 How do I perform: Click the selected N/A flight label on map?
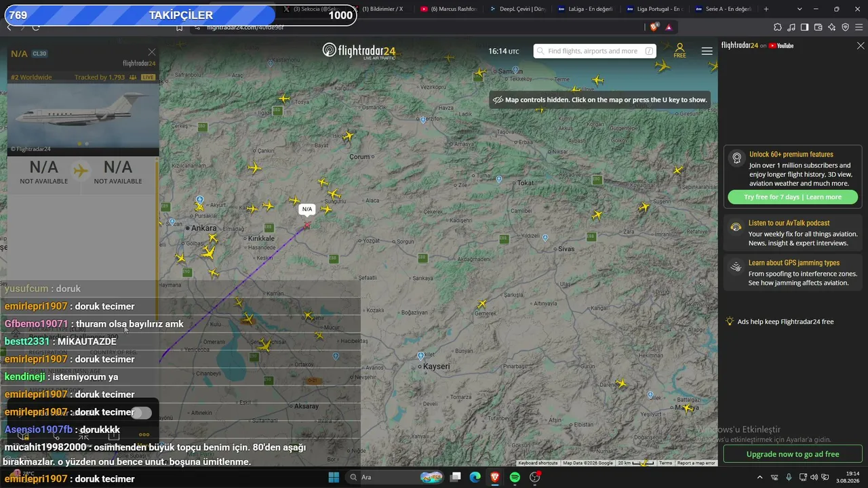click(x=307, y=209)
